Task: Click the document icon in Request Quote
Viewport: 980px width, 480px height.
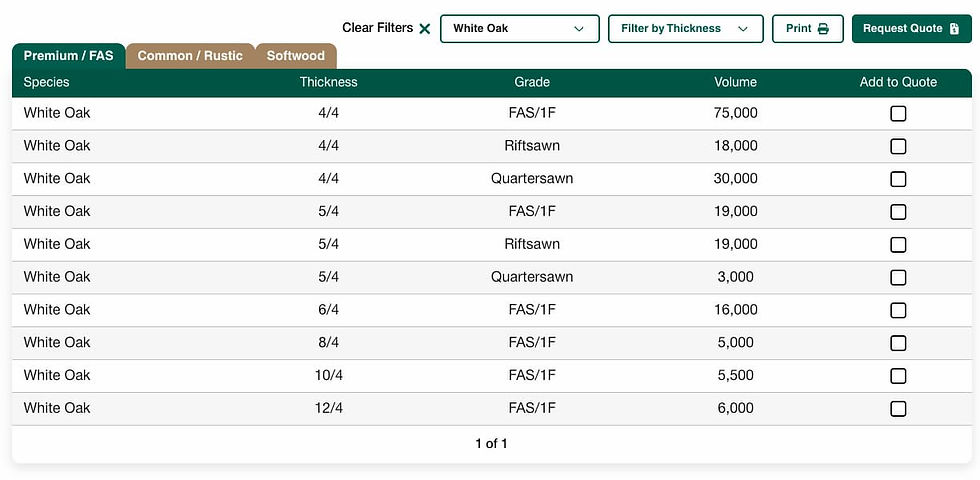Action: tap(954, 29)
